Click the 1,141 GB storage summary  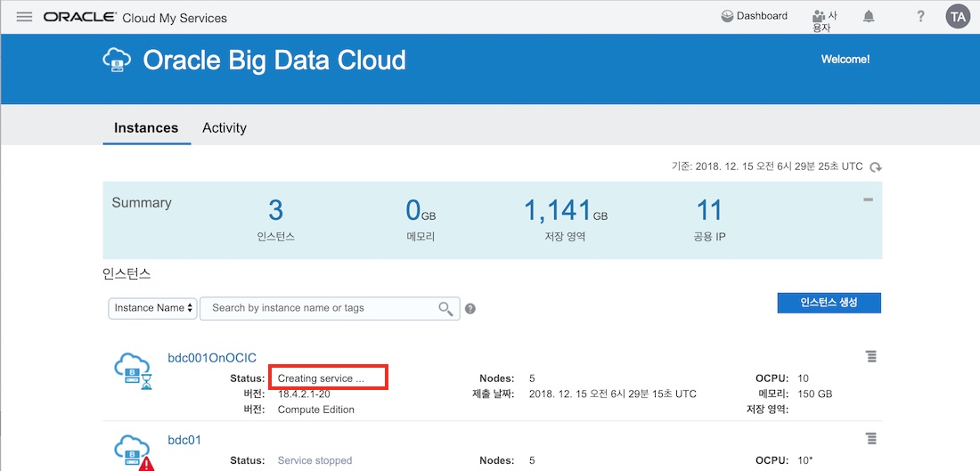pos(565,220)
